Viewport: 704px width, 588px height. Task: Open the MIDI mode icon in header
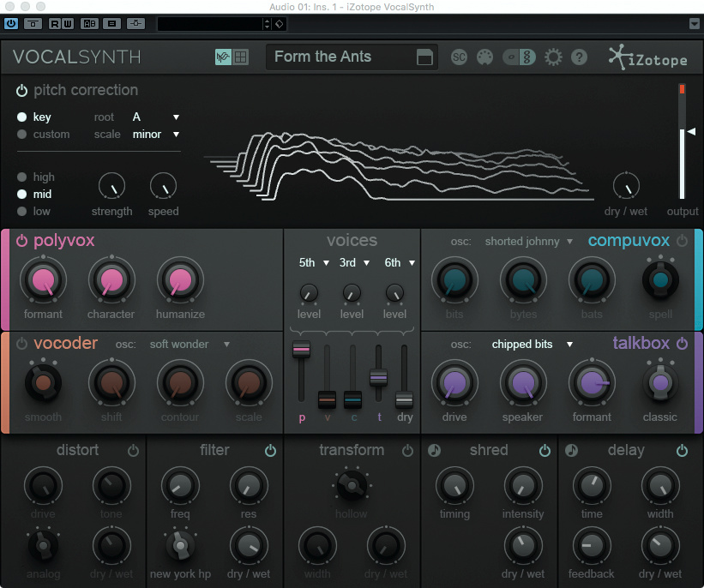pos(485,57)
